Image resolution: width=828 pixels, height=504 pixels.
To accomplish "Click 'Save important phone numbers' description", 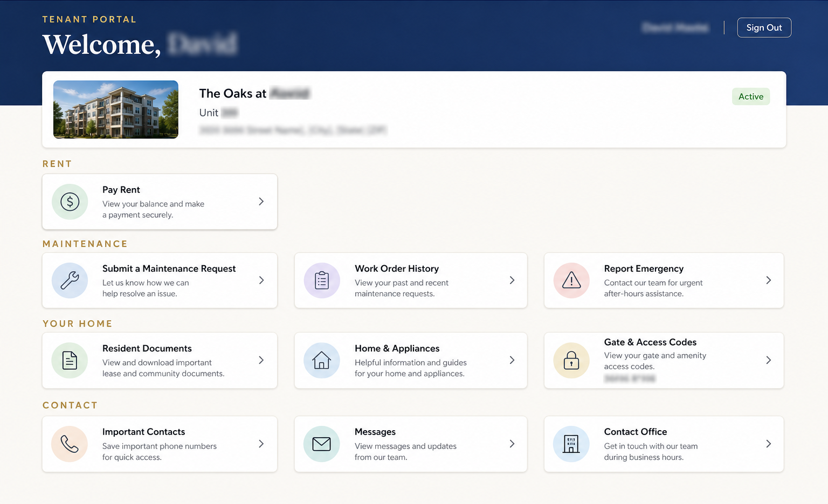I will 160,446.
